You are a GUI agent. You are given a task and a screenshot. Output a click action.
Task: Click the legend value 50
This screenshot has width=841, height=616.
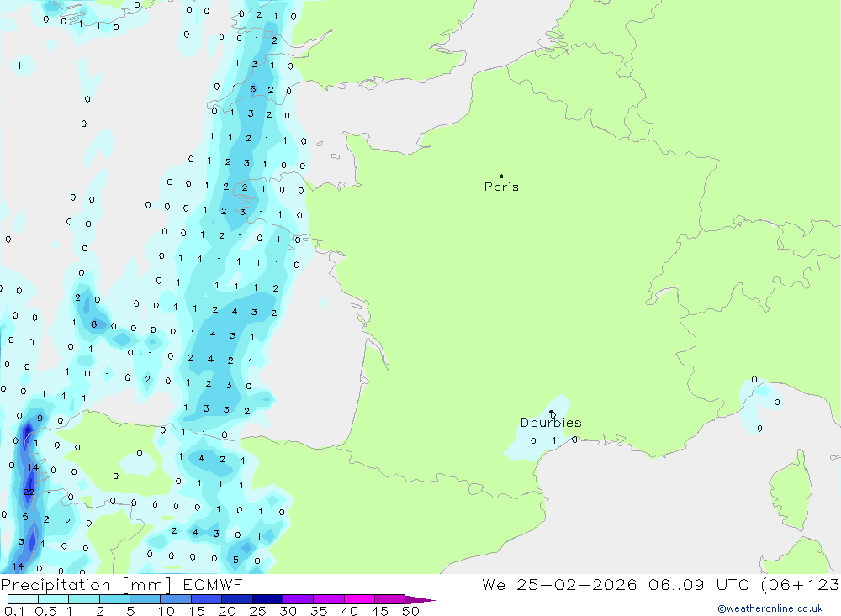tap(410, 611)
